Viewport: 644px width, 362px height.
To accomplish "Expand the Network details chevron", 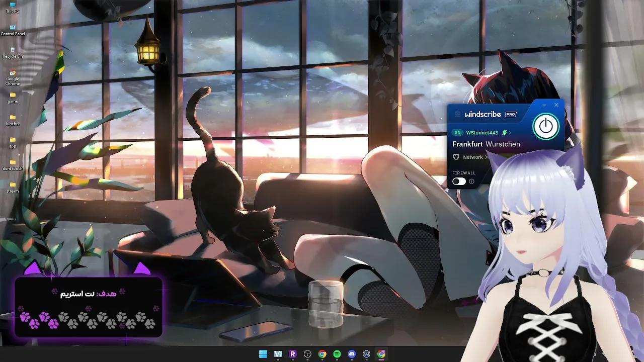I will pos(486,157).
